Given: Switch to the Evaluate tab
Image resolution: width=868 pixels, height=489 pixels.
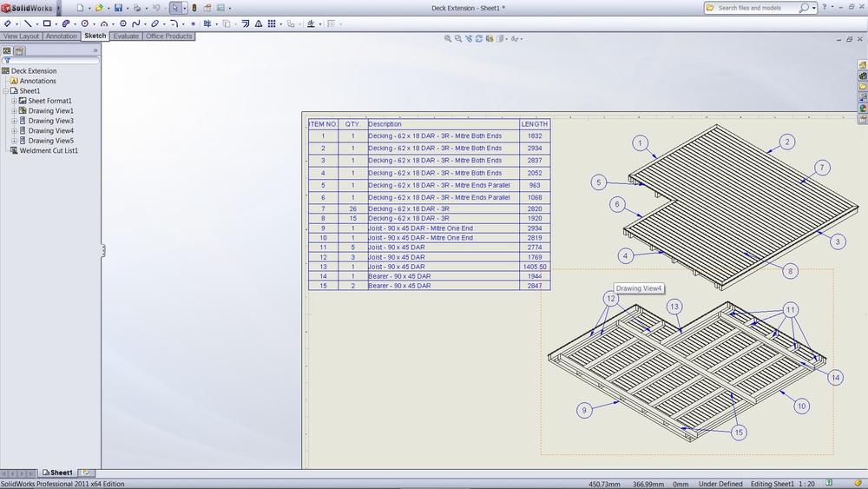Looking at the screenshot, I should [x=126, y=36].
